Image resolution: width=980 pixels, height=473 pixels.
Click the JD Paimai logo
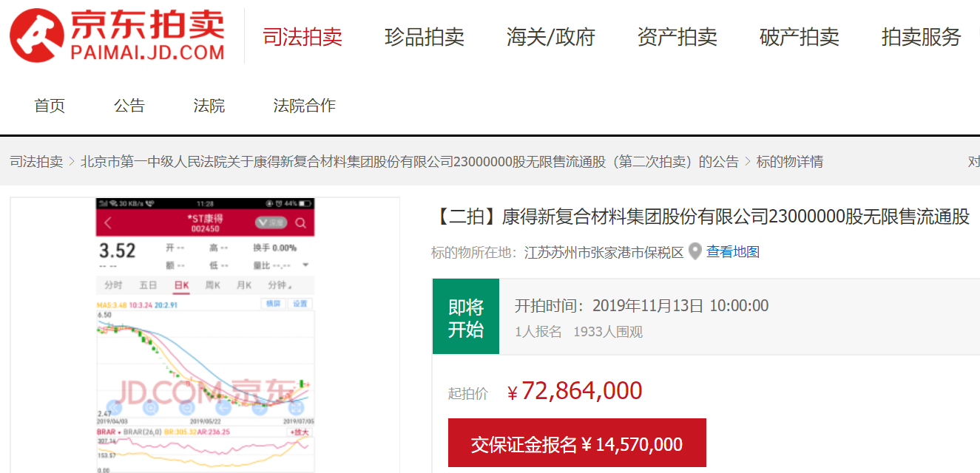tap(117, 35)
